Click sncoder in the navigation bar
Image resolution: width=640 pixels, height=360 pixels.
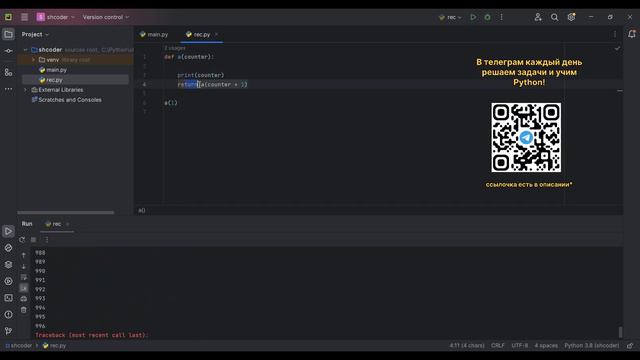[19, 346]
